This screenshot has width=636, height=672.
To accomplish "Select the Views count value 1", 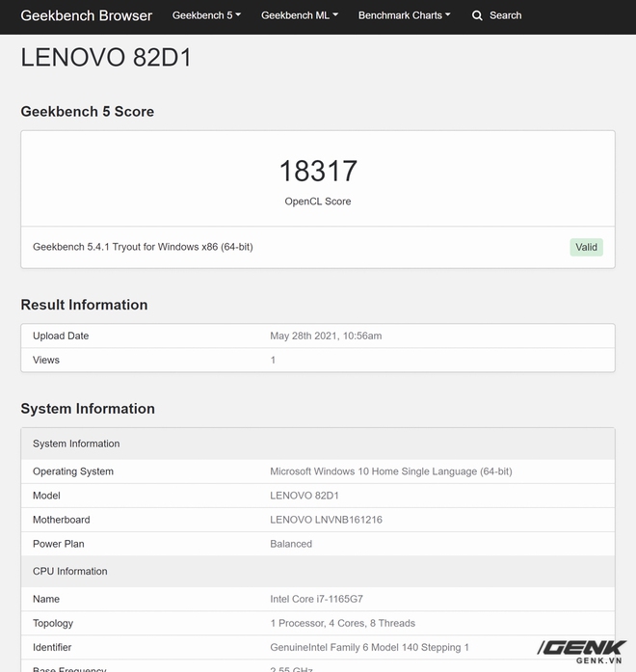I will tap(273, 360).
